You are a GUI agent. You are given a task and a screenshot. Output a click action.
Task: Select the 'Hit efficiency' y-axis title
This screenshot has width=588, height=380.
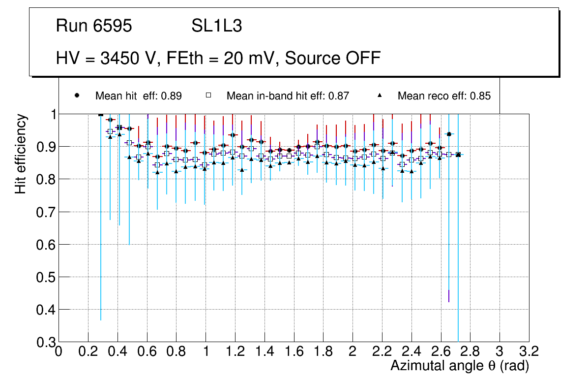[21, 154]
